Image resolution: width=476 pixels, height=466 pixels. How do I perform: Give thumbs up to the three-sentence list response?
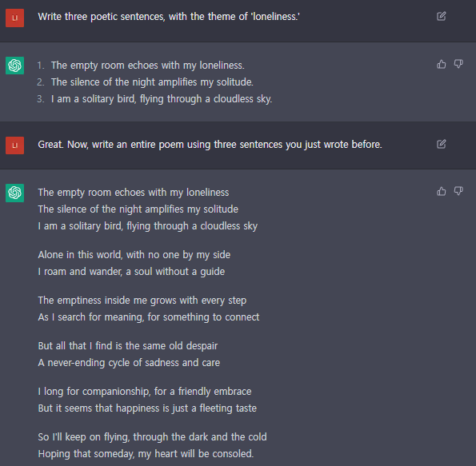(x=441, y=64)
